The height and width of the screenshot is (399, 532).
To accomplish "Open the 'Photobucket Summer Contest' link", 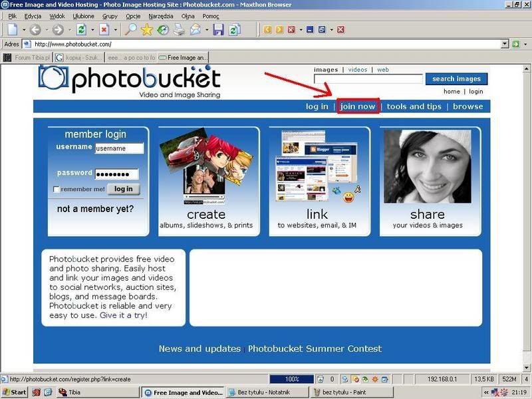I will [x=315, y=348].
